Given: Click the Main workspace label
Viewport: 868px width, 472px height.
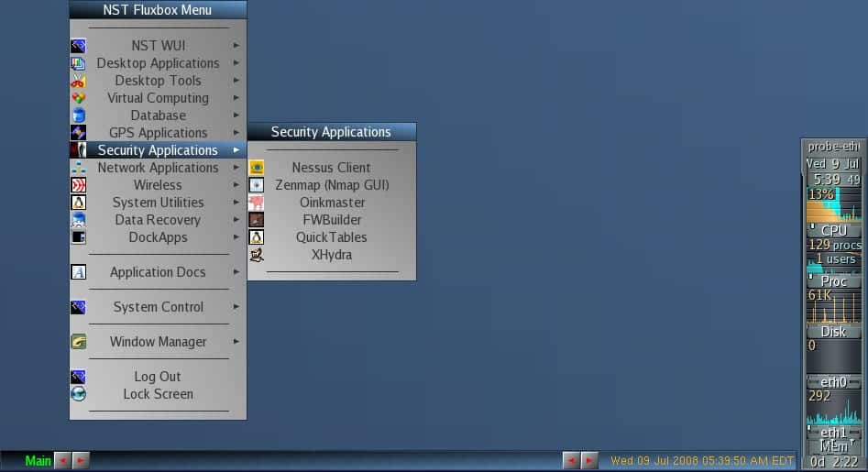Looking at the screenshot, I should coord(38,460).
